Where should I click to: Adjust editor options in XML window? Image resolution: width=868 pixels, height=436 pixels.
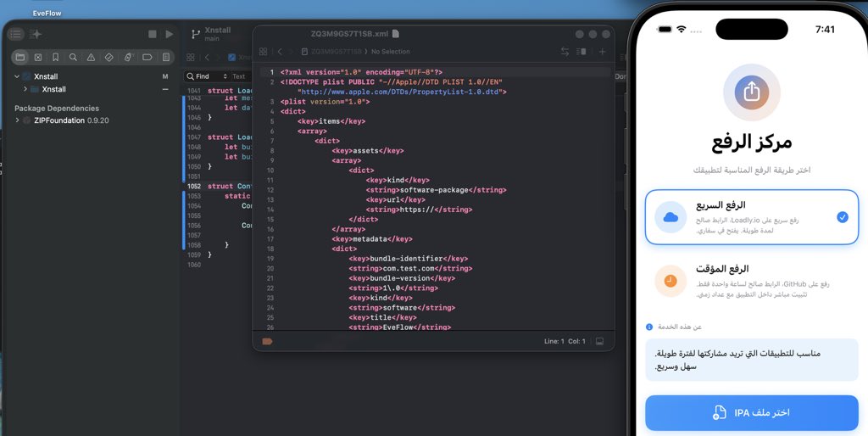click(581, 52)
